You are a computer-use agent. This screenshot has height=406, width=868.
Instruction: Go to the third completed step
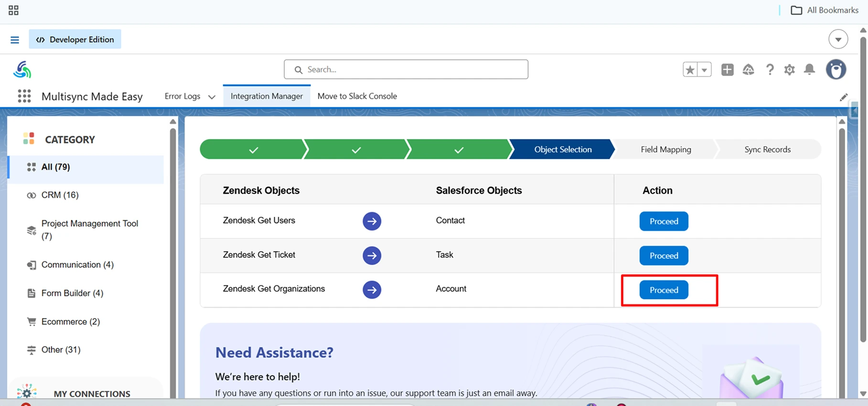tap(459, 150)
